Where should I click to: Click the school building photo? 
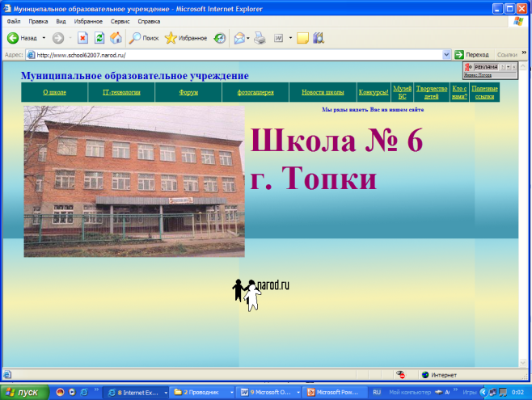[133, 181]
